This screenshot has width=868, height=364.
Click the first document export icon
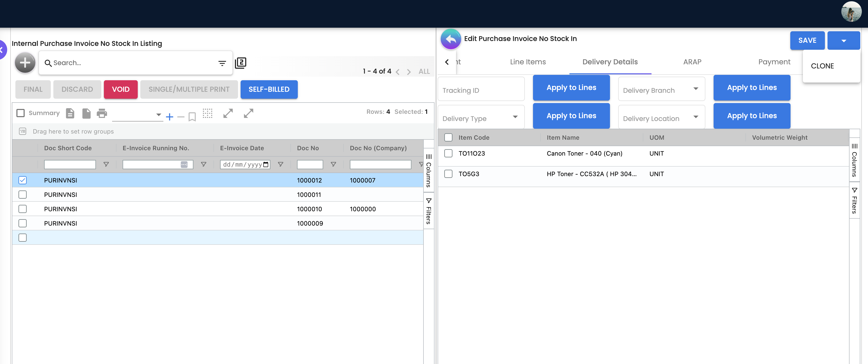(x=70, y=113)
